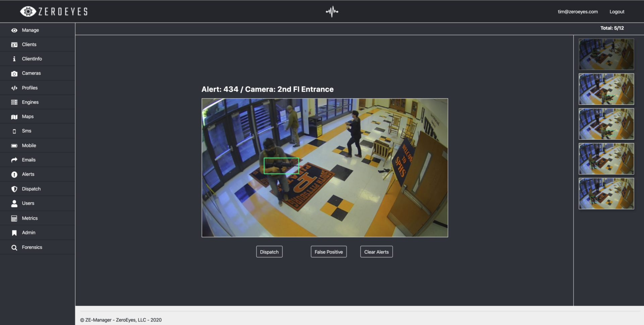This screenshot has width=644, height=325.
Task: Click the main 2nd Fl Entrance camera image
Action: tap(325, 168)
